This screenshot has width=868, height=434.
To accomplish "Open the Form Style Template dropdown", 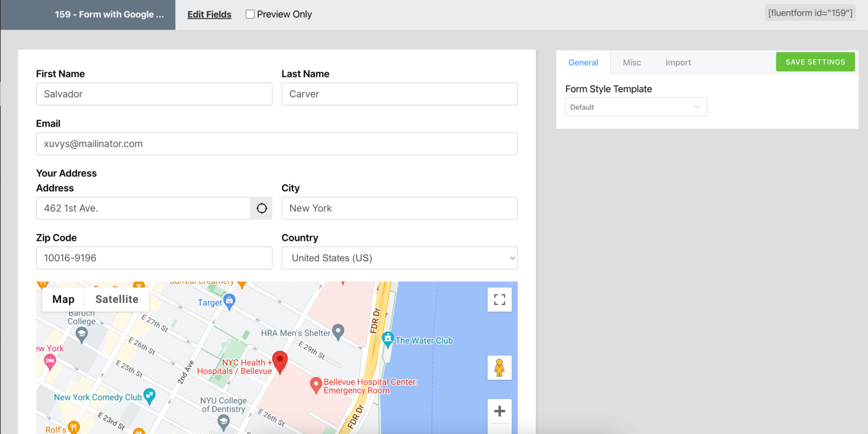I will click(636, 107).
